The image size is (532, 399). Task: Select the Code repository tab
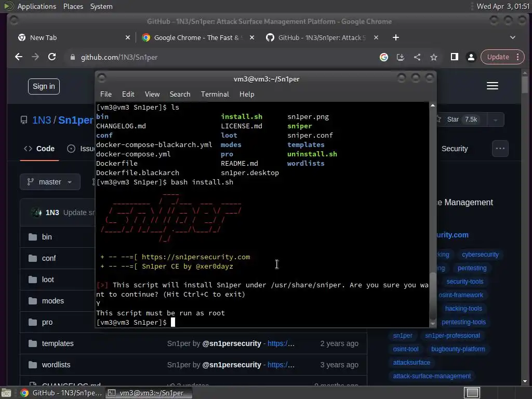point(39,149)
